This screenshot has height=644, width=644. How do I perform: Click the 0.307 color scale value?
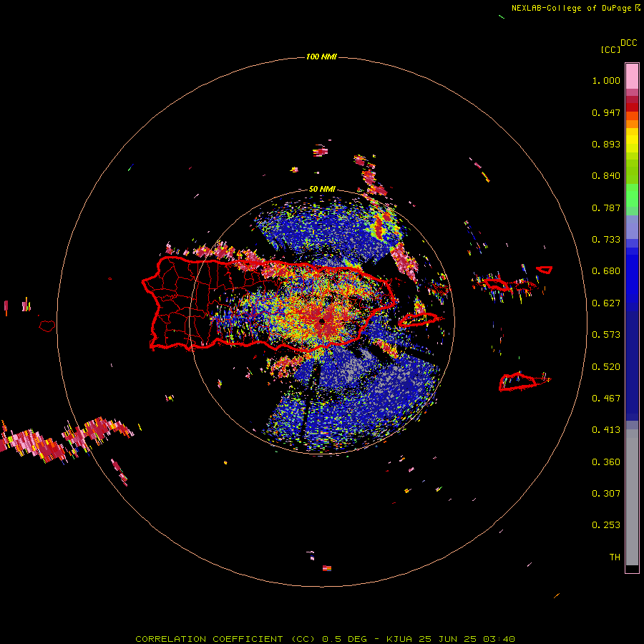[606, 494]
